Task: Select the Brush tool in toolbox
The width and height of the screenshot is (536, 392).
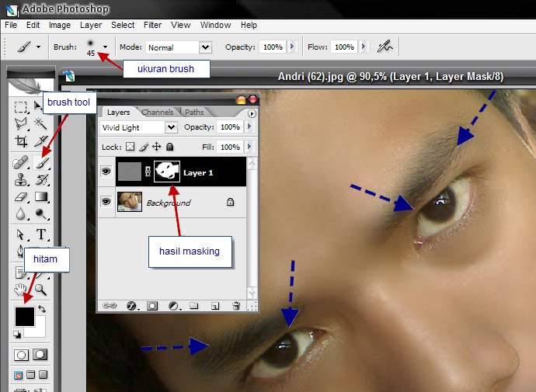Action: click(42, 162)
